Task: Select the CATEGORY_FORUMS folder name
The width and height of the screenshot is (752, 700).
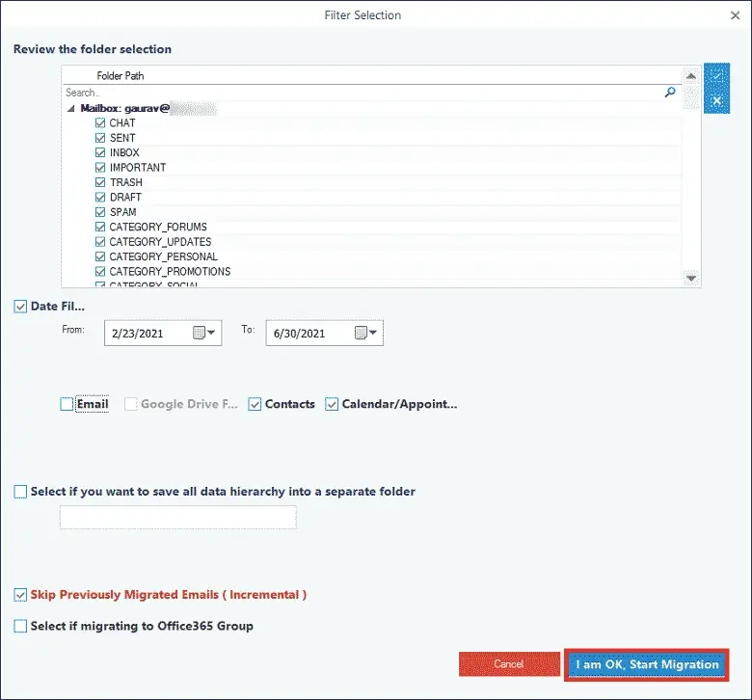Action: click(x=158, y=227)
